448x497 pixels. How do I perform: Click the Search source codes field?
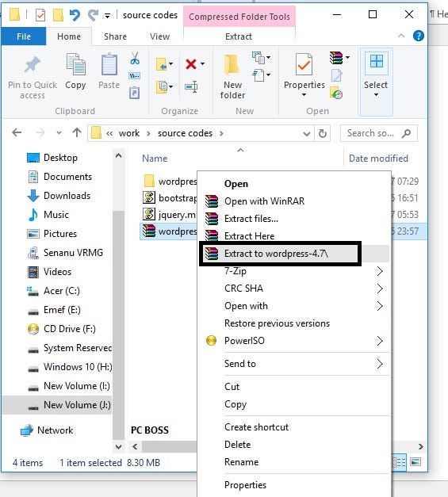tap(378, 133)
